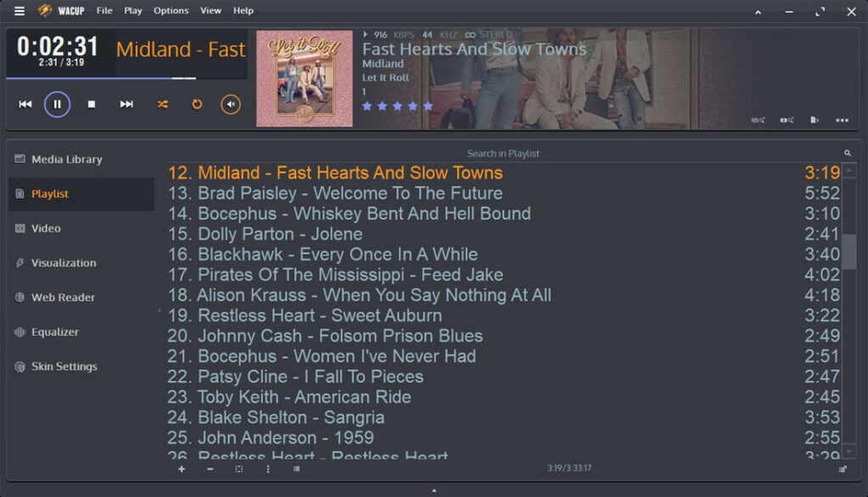Open the Play menu
The image size is (868, 497).
[133, 11]
